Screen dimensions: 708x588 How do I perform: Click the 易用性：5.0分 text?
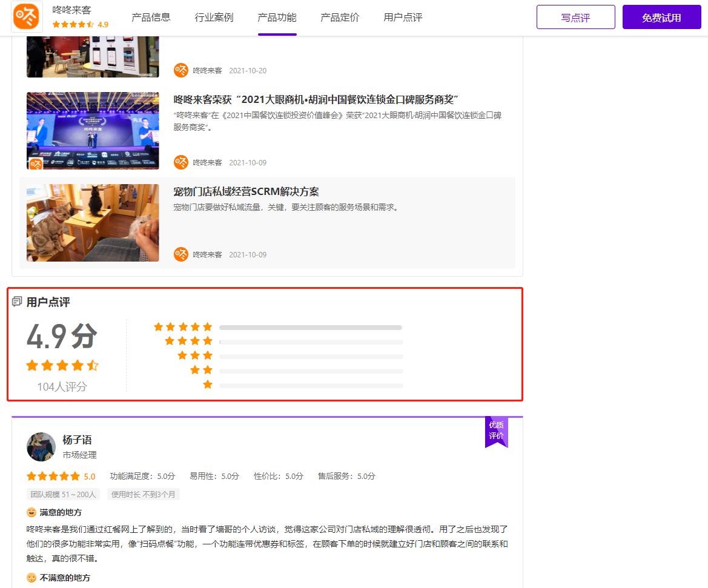(214, 476)
